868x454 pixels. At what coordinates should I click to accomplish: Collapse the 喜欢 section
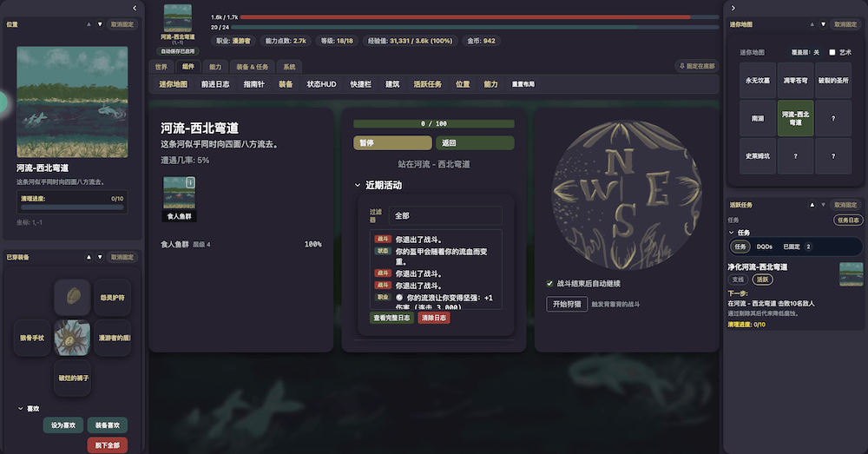21,409
